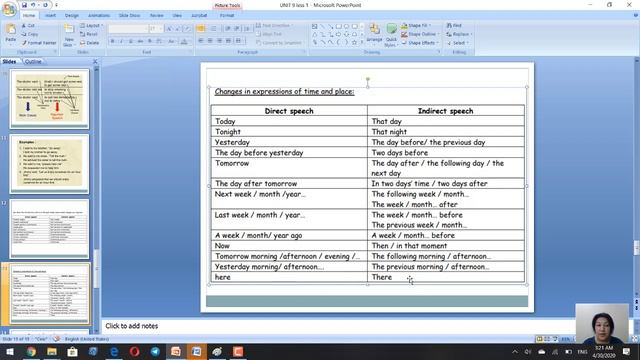
Task: Open the Replace dropdown
Action: click(459, 34)
